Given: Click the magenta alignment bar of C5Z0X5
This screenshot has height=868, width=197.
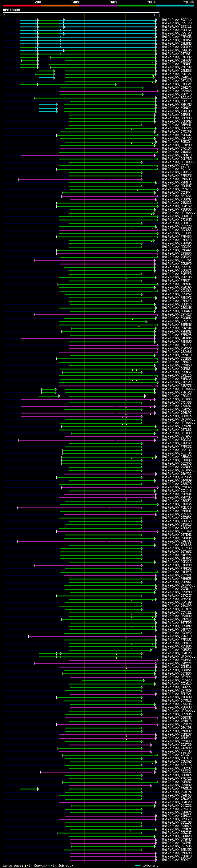Looking at the screenshot, I should point(108,91).
